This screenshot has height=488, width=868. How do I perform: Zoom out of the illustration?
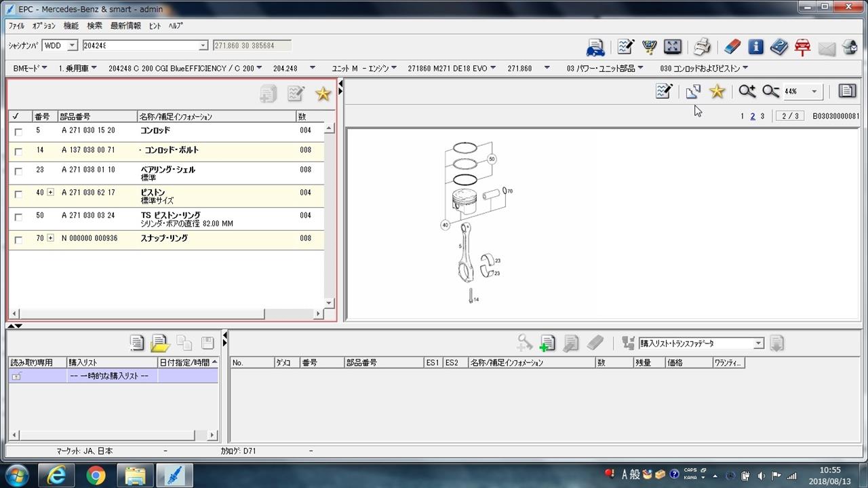point(770,91)
